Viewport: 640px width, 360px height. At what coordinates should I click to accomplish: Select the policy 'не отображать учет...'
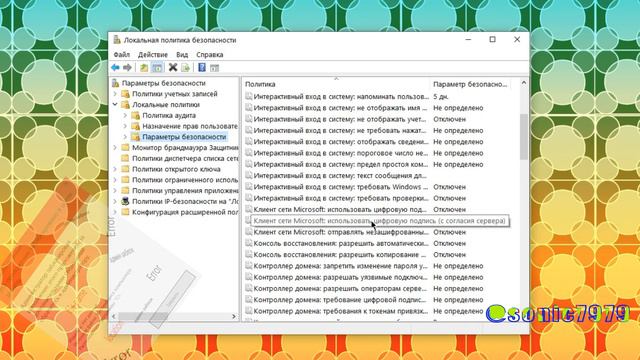pyautogui.click(x=340, y=119)
